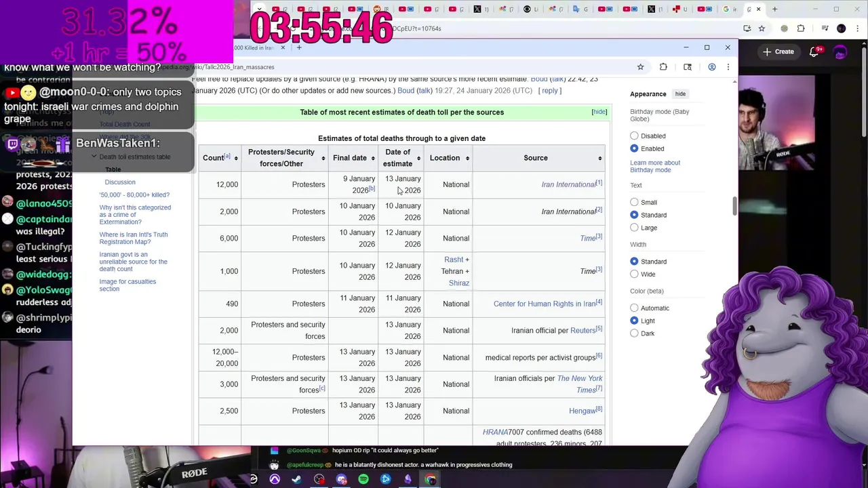Click the YouTube Create button

pos(778,52)
